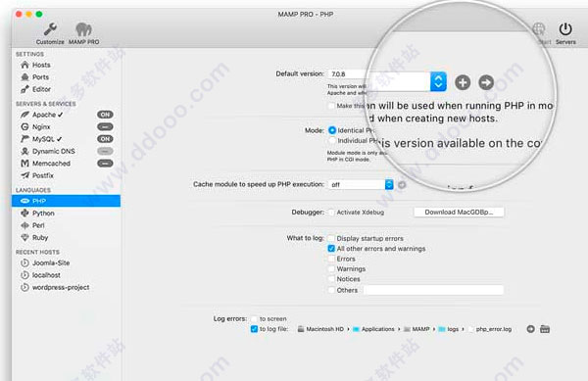Image resolution: width=588 pixels, height=381 pixels.
Task: Check the Warnings logging checkbox
Action: [331, 269]
